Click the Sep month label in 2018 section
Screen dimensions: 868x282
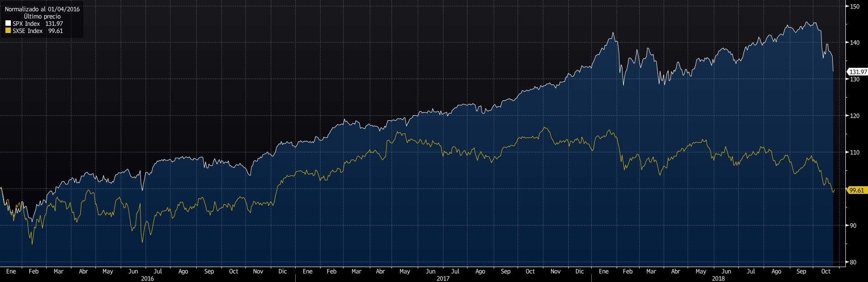(x=801, y=272)
